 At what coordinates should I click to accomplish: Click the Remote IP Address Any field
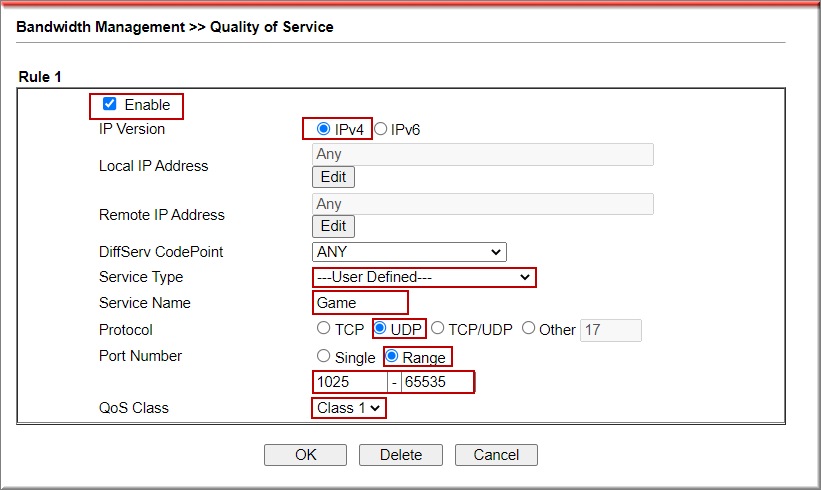point(483,204)
